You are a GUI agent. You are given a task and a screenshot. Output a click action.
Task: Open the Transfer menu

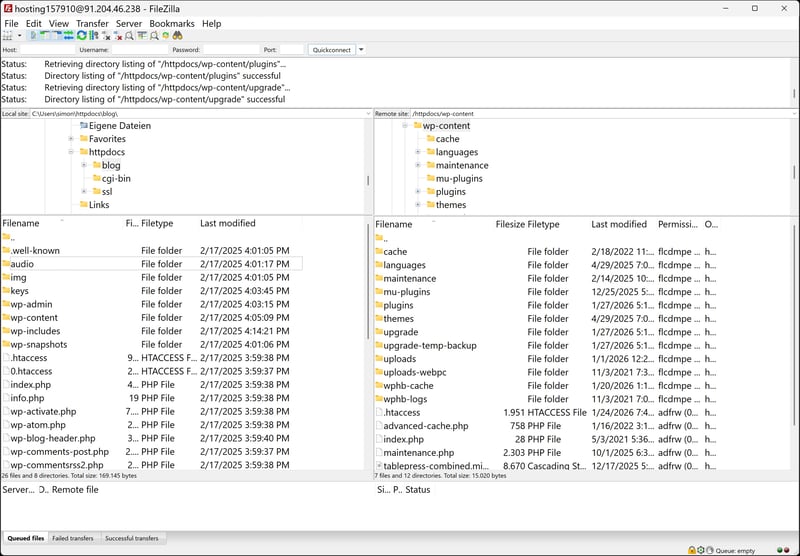[x=92, y=23]
